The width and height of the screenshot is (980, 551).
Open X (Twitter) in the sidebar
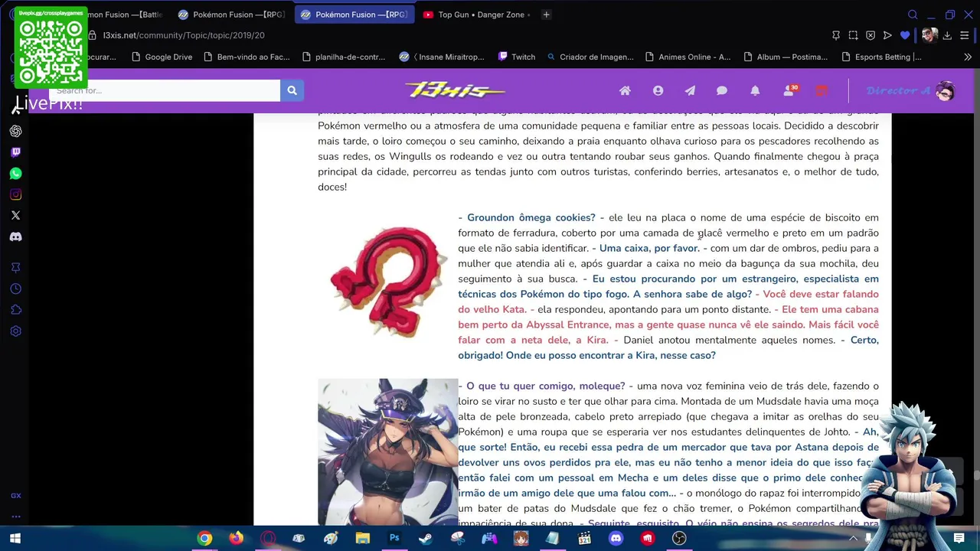click(x=15, y=216)
